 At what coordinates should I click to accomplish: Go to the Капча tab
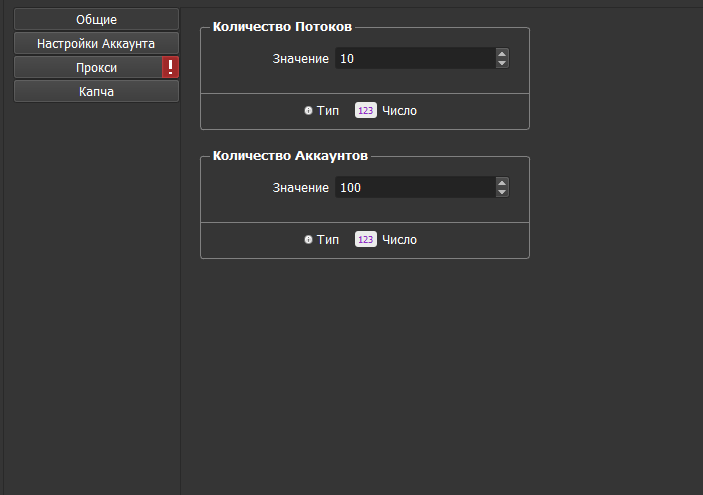click(96, 91)
